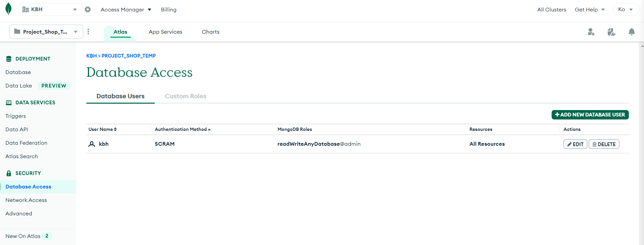Open project options three-dot menu

coord(88,32)
